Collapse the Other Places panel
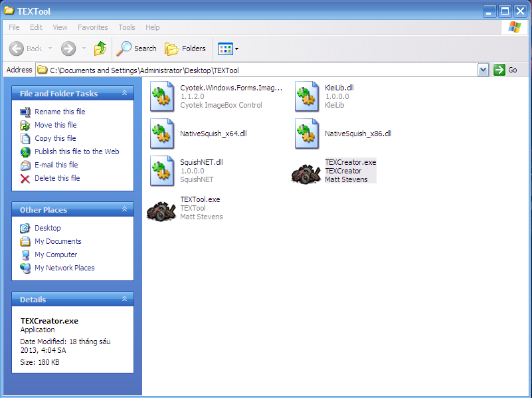This screenshot has height=398, width=532. coord(124,210)
